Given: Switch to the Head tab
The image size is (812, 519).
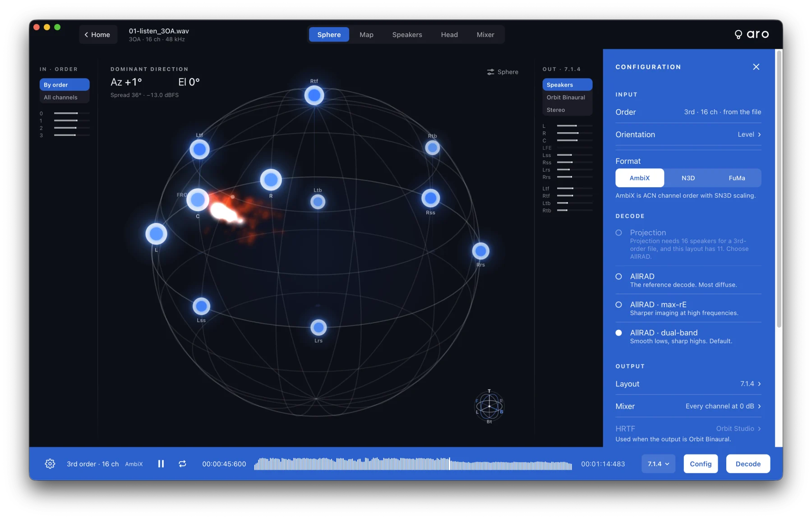Looking at the screenshot, I should coord(449,35).
